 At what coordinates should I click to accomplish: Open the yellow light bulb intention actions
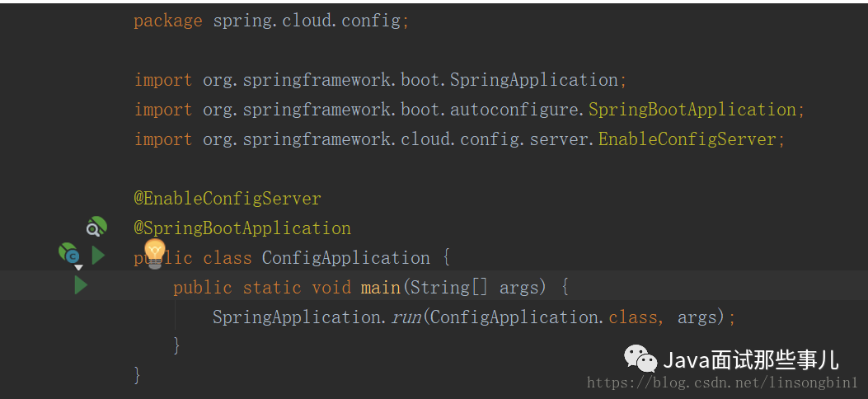point(155,253)
